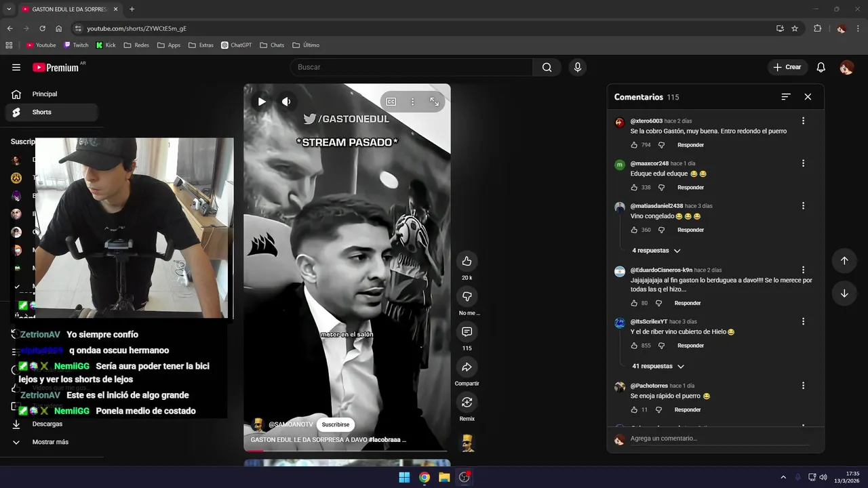Open the Chats bookmarks folder

tap(272, 45)
